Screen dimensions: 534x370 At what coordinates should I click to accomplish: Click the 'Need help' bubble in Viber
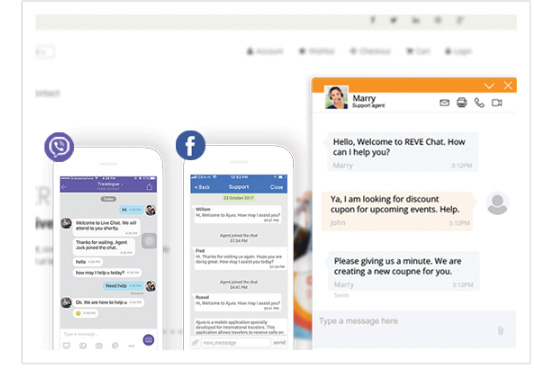[123, 286]
